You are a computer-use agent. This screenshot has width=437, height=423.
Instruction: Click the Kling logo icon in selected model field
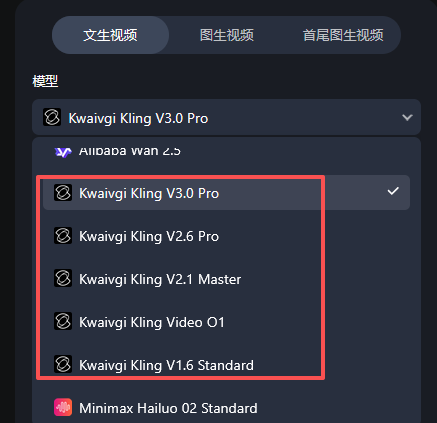tap(52, 117)
